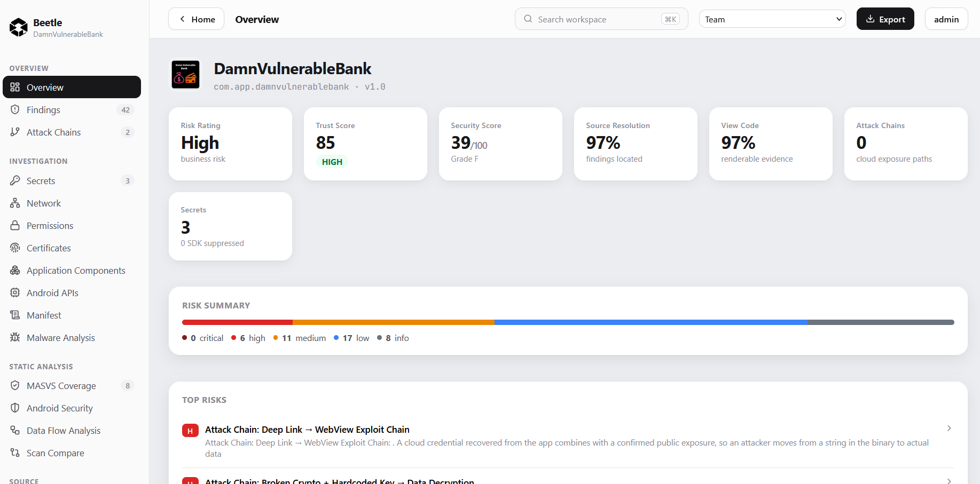Click the Secrets key icon

tap(15, 180)
